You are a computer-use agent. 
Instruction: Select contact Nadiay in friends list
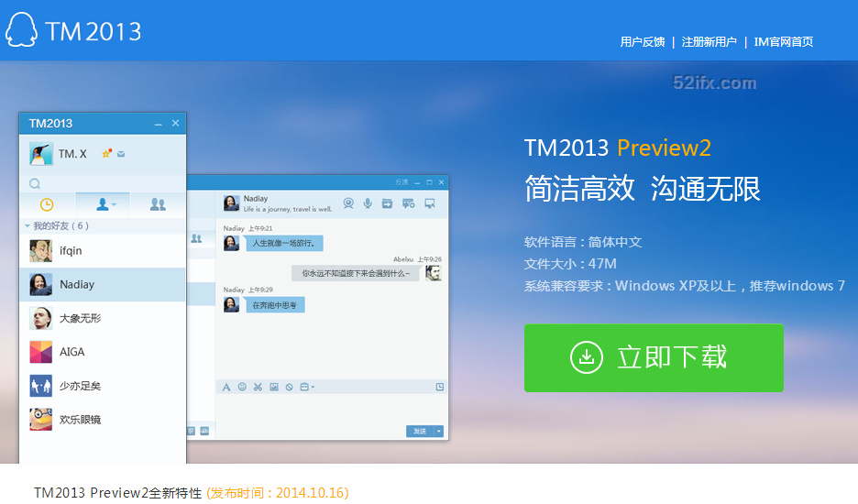pos(103,285)
